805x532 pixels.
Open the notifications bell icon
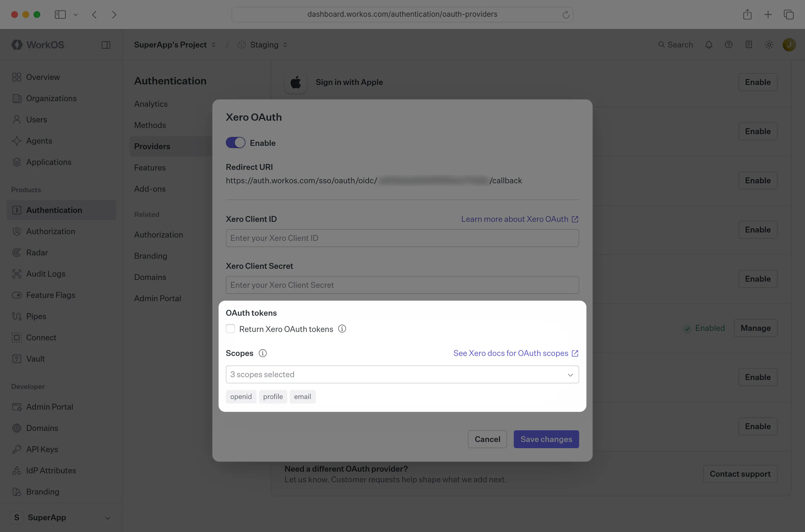pos(709,45)
